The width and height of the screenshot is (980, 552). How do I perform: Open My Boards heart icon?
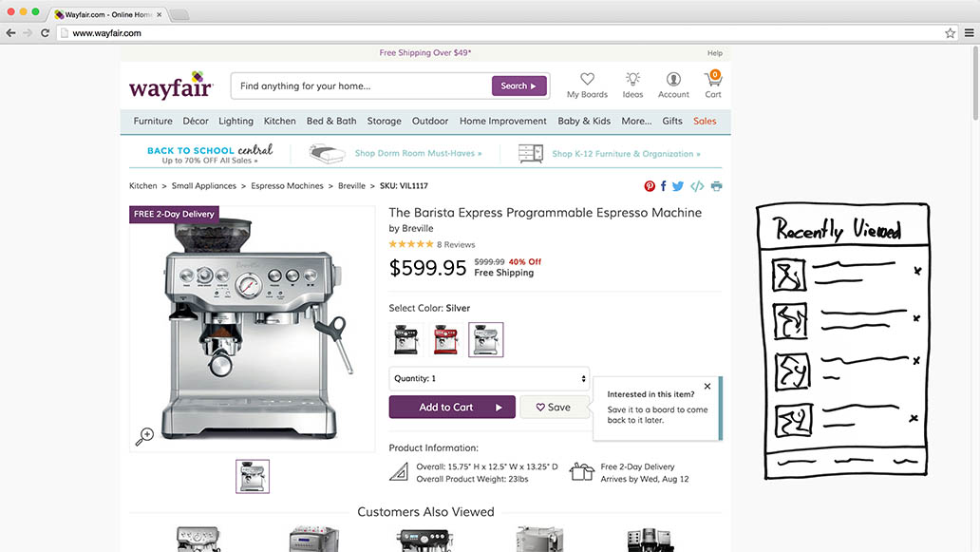[587, 80]
